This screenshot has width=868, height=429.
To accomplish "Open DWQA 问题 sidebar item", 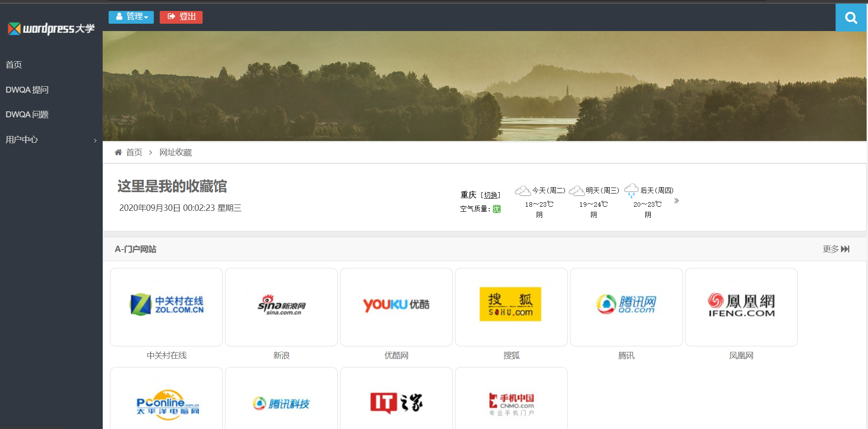I will click(27, 115).
